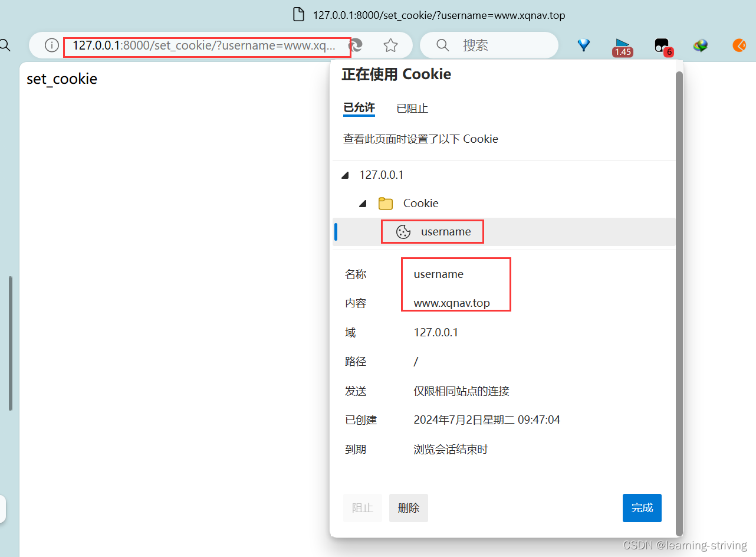The width and height of the screenshot is (756, 557).
Task: Collapse the Cookie folder node
Action: [363, 203]
